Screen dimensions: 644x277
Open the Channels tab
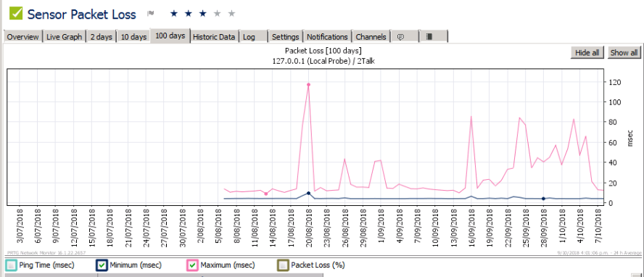pos(371,36)
